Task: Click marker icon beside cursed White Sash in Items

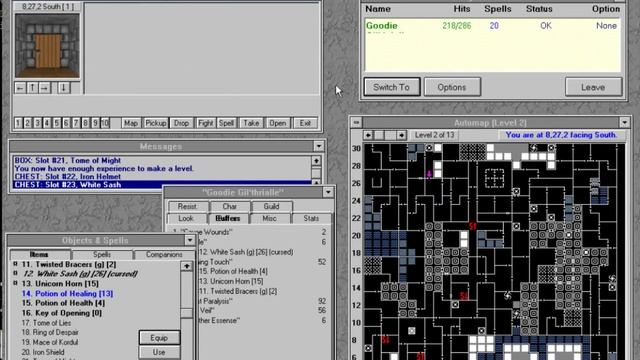Action: [16, 273]
